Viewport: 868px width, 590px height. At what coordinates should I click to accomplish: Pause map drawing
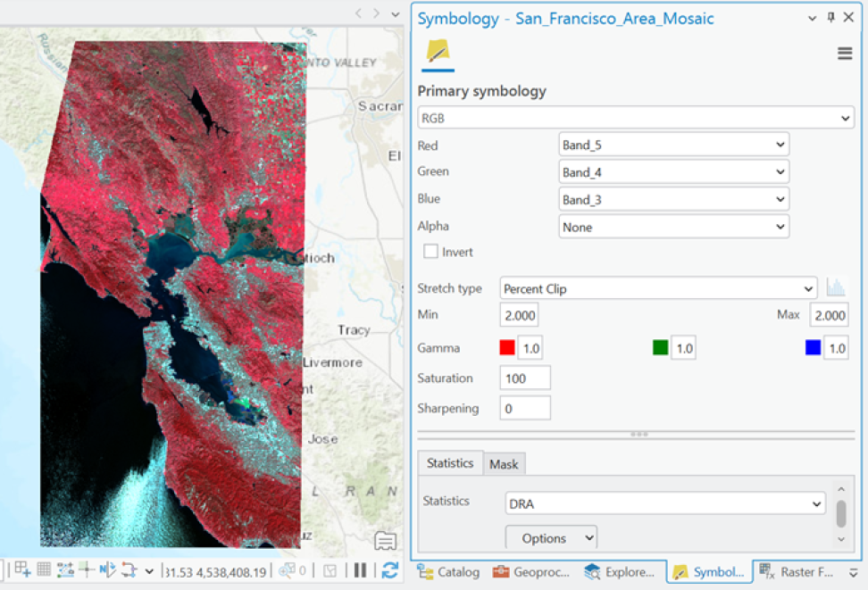tap(360, 570)
